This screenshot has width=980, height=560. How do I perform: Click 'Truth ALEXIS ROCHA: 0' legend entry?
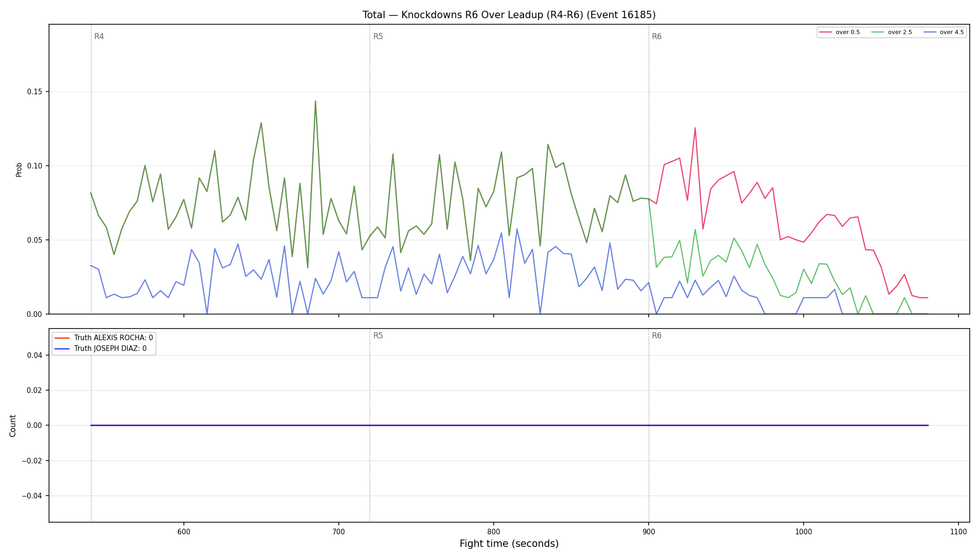coord(104,338)
